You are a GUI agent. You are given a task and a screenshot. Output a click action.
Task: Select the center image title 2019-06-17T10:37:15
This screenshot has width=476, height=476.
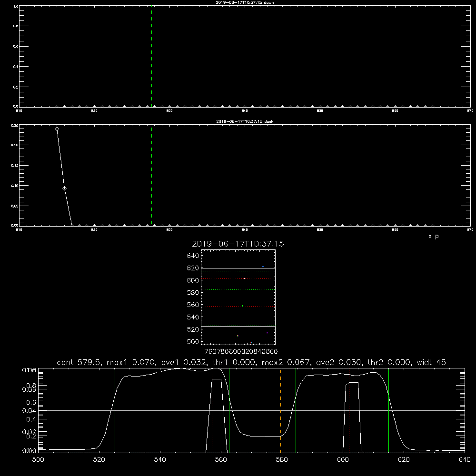click(238, 244)
